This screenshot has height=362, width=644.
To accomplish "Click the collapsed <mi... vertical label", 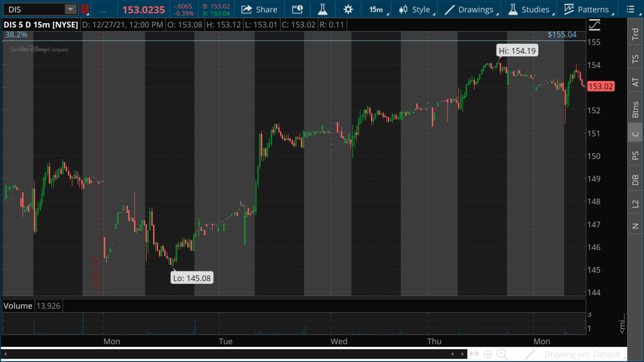I will point(622,323).
